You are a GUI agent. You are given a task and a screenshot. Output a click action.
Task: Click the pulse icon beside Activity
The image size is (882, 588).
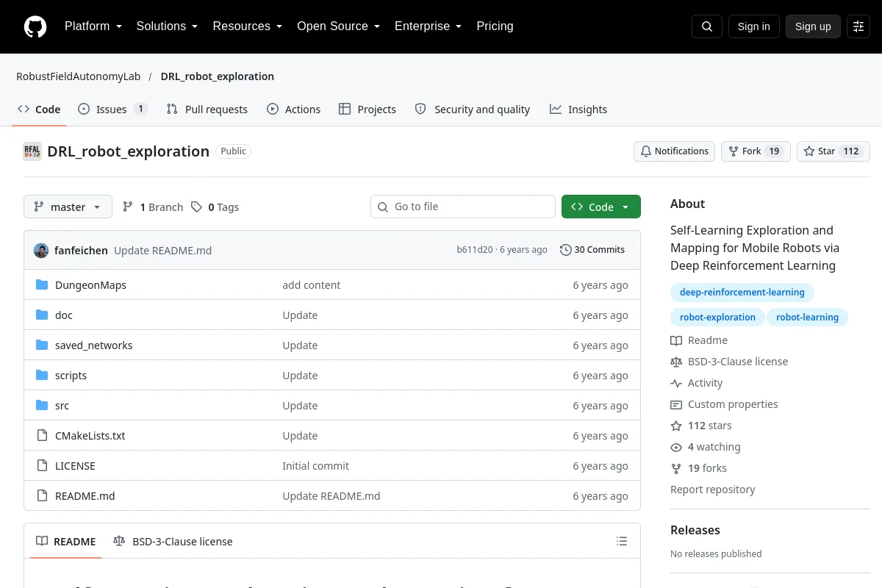pos(676,383)
